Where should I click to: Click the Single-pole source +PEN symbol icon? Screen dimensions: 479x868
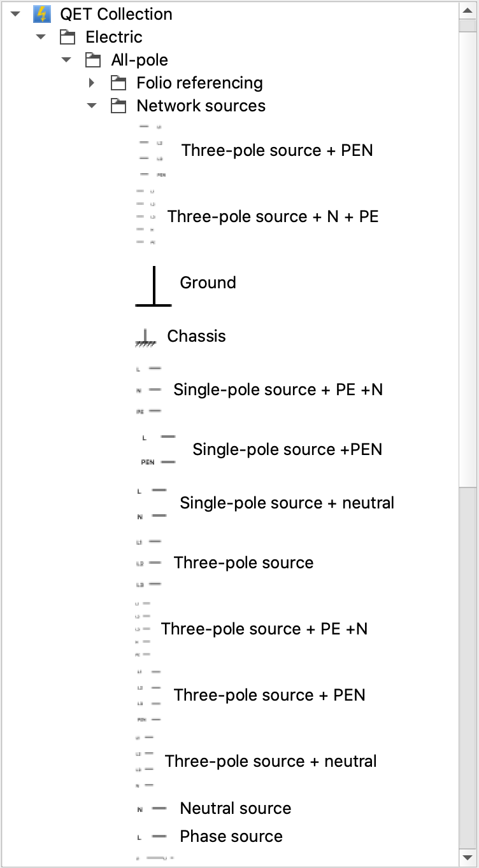coord(159,449)
